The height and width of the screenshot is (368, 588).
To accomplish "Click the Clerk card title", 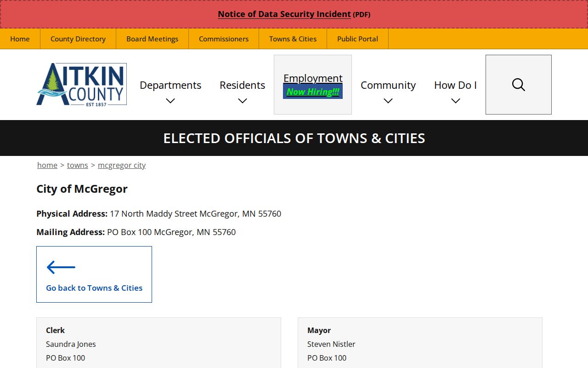I will pyautogui.click(x=55, y=330).
